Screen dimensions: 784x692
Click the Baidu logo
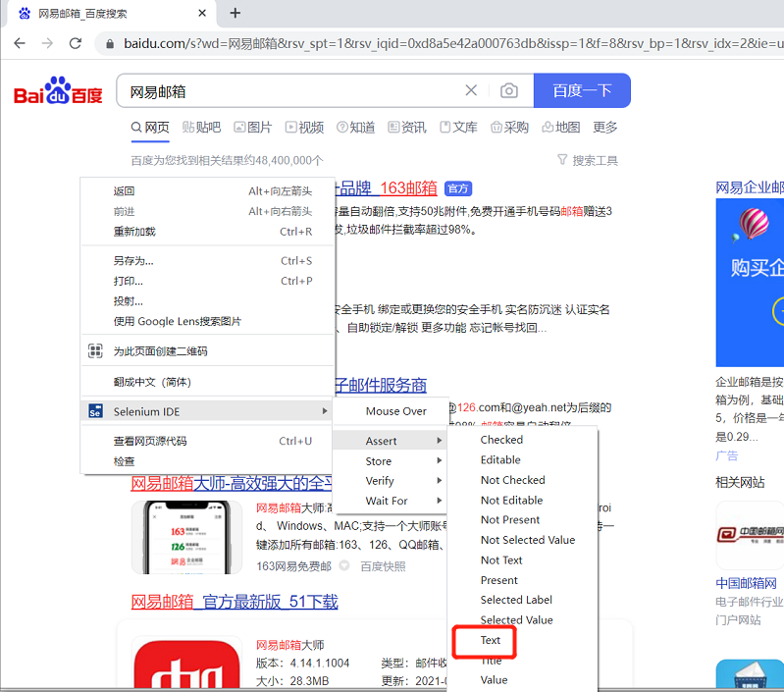click(58, 90)
